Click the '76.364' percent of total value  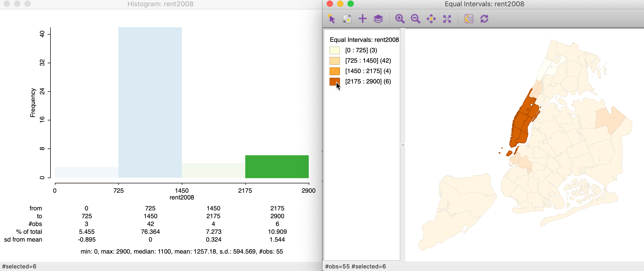pyautogui.click(x=150, y=232)
